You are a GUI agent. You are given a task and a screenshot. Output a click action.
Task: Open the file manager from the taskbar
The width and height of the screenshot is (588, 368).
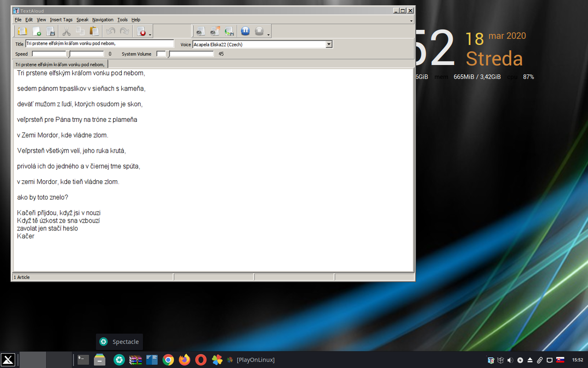(x=100, y=360)
